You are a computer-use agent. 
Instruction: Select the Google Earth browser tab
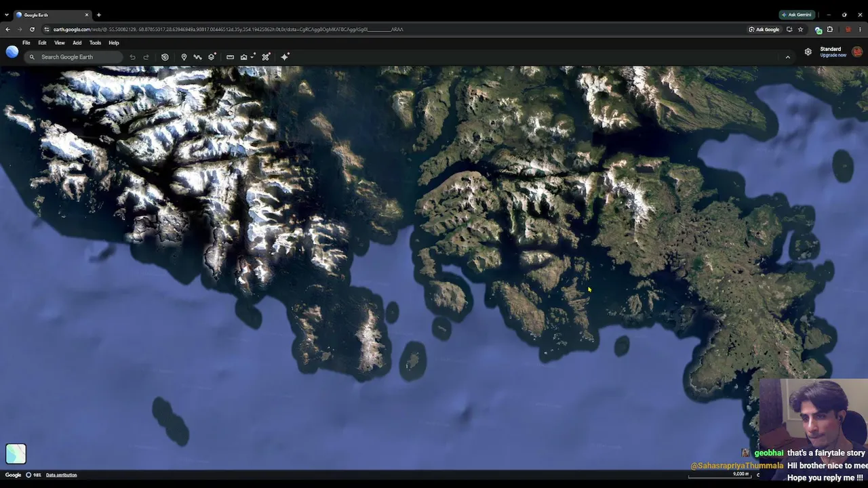coord(53,14)
